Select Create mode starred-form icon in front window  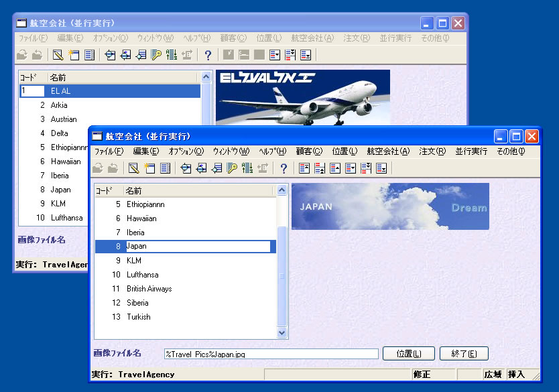149,168
